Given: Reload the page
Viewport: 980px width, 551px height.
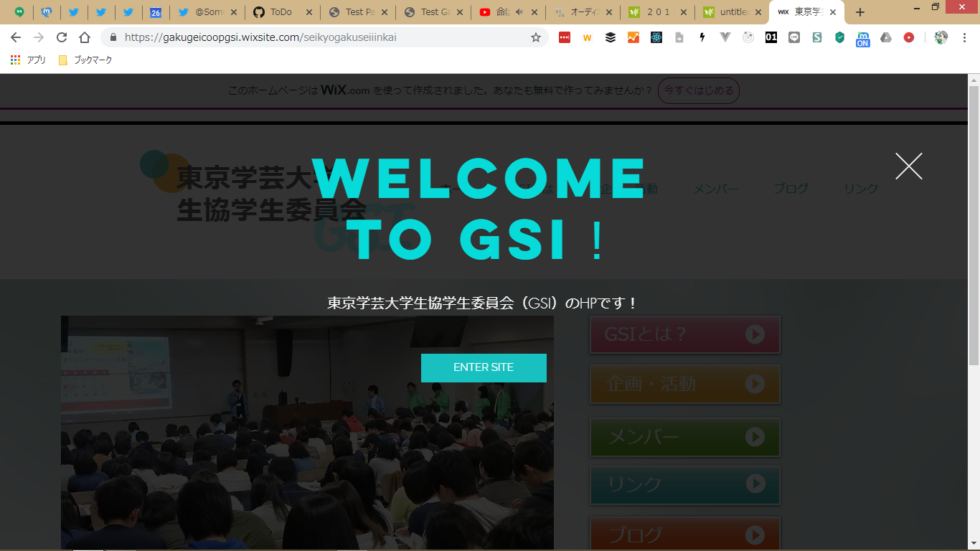Looking at the screenshot, I should point(62,37).
